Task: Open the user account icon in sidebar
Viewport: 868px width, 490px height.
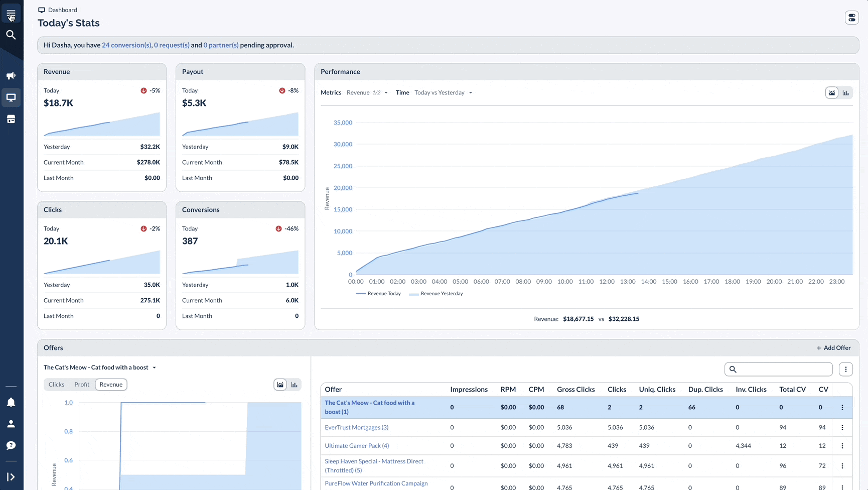Action: coord(11,424)
